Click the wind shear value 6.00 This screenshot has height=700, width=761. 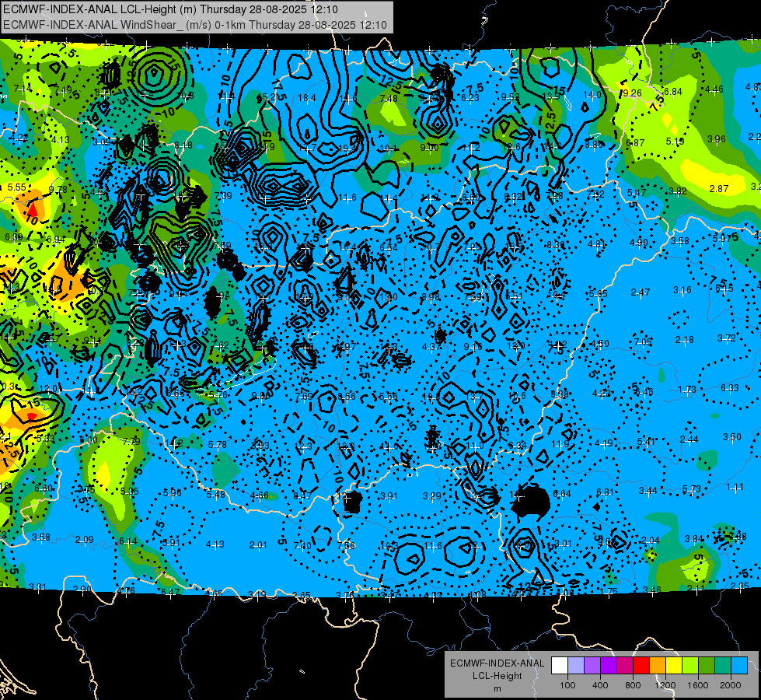pyautogui.click(x=89, y=440)
